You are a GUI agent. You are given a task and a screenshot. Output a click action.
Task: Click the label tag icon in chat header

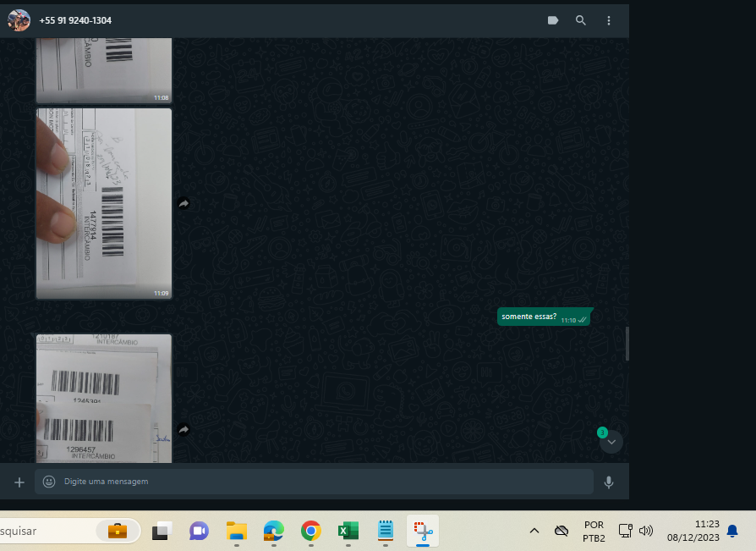553,20
